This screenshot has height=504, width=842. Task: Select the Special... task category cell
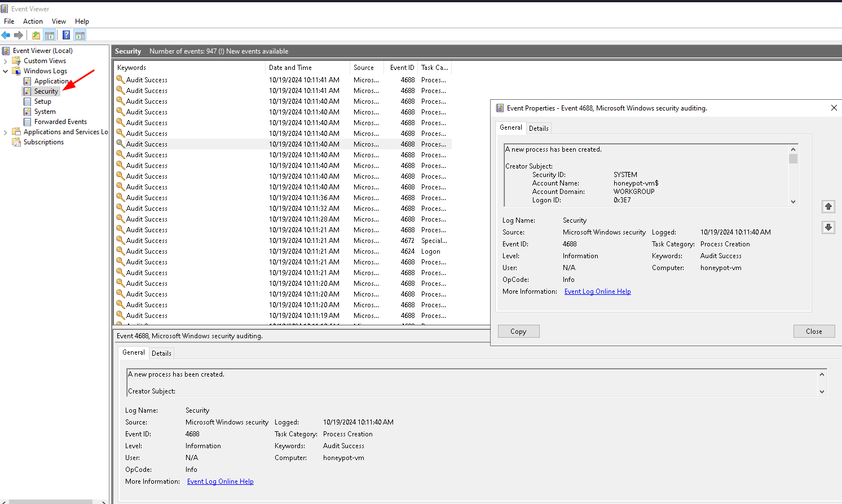click(434, 241)
